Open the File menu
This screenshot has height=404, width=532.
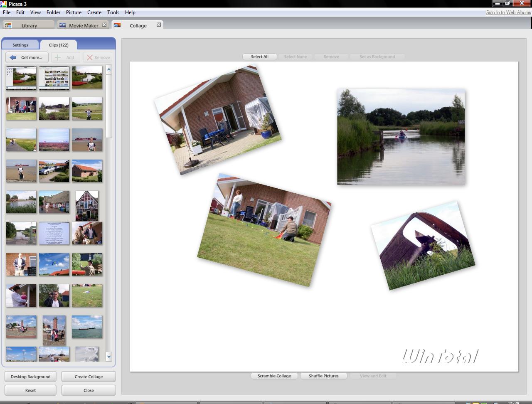(x=7, y=12)
